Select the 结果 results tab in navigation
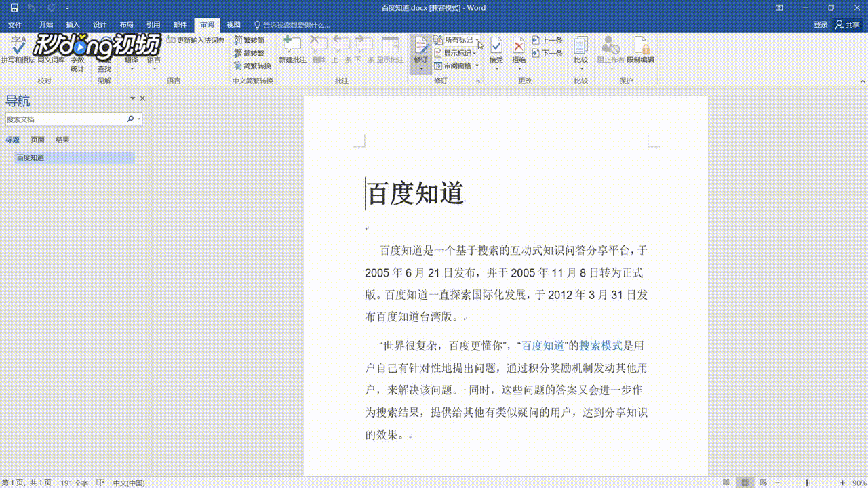Screen dimensions: 868x488 click(62, 140)
